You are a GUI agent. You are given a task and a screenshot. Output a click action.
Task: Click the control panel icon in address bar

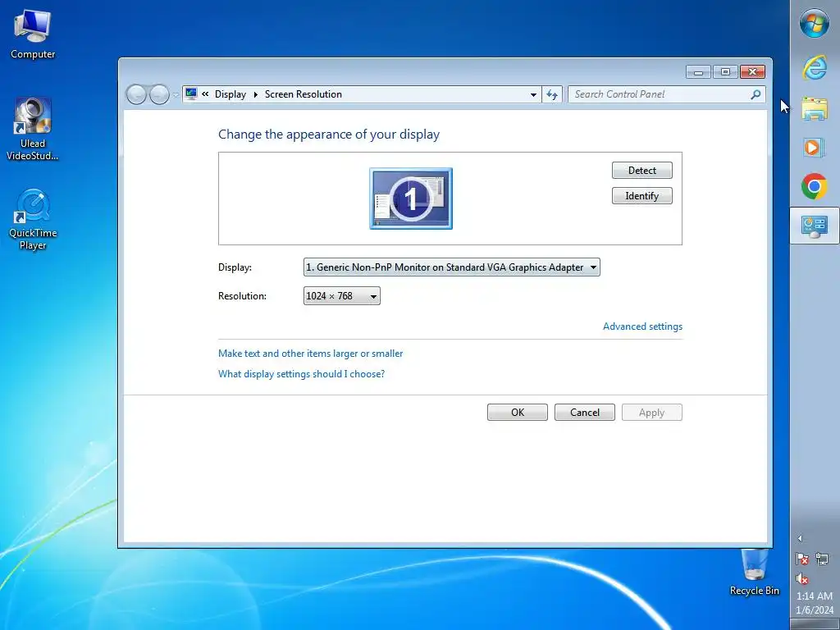coord(191,94)
